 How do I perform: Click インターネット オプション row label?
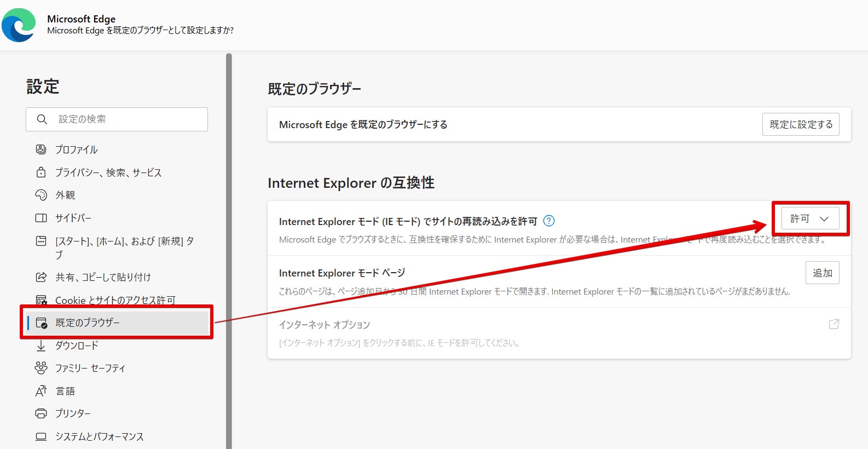point(325,325)
